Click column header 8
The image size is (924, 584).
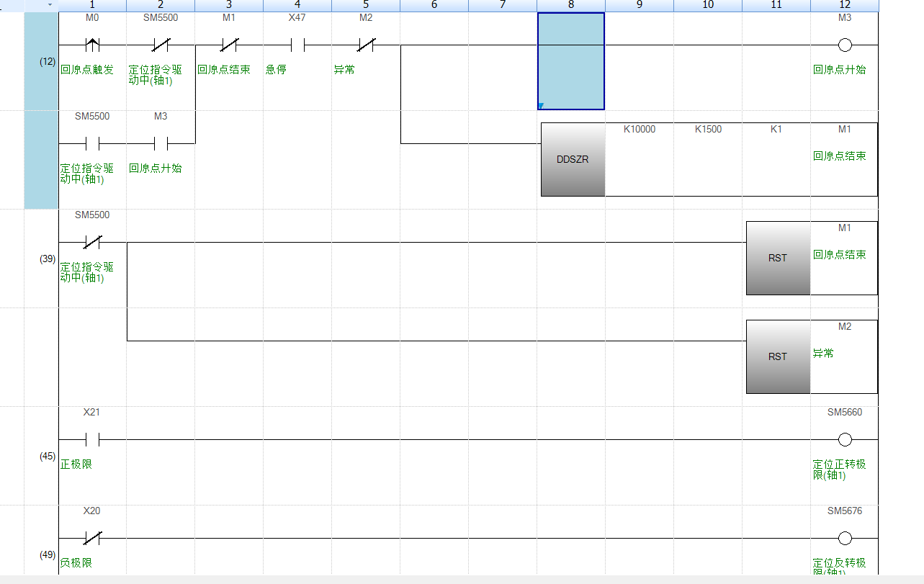[571, 5]
